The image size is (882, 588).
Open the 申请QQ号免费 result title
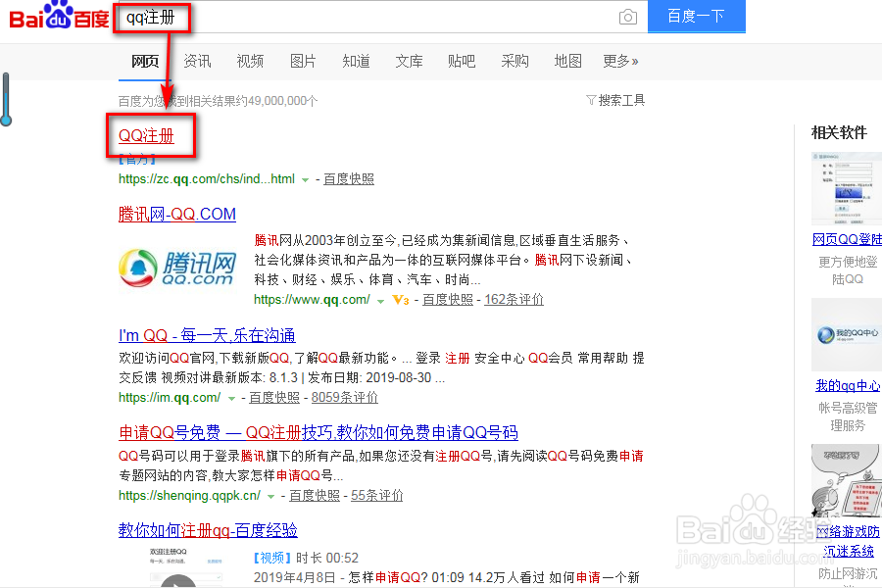coord(318,433)
